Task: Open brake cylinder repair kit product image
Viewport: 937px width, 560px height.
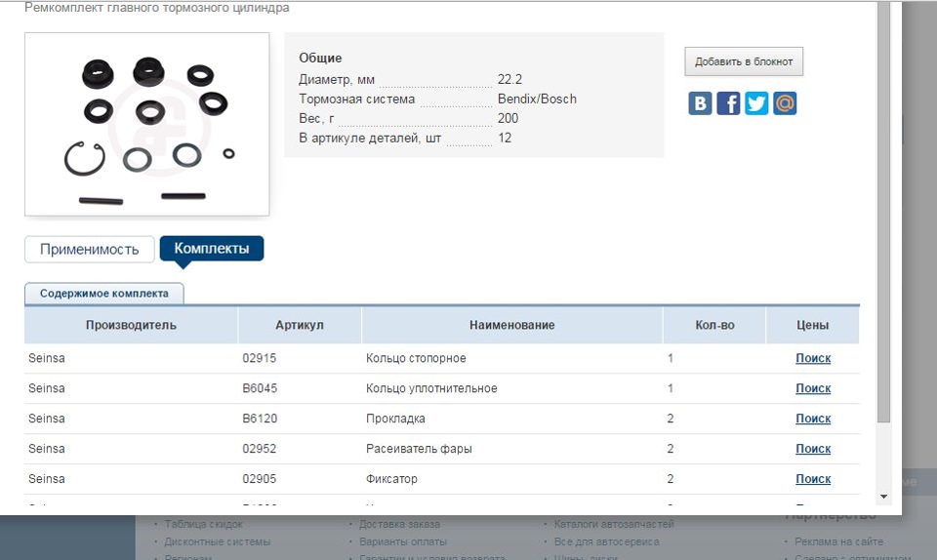Action: (x=147, y=124)
